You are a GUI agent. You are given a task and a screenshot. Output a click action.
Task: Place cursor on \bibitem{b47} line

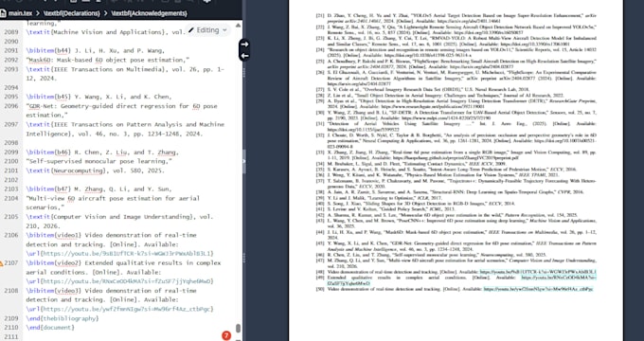coord(98,189)
